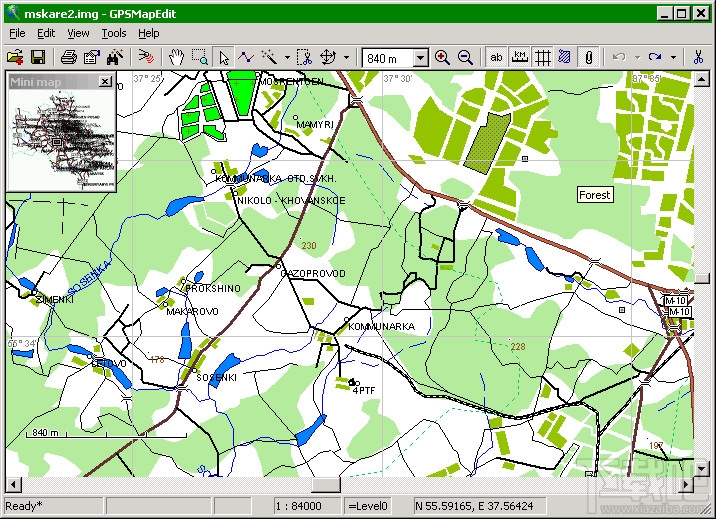Select the Zoom rectangle tool
This screenshot has width=716, height=519.
[200, 58]
